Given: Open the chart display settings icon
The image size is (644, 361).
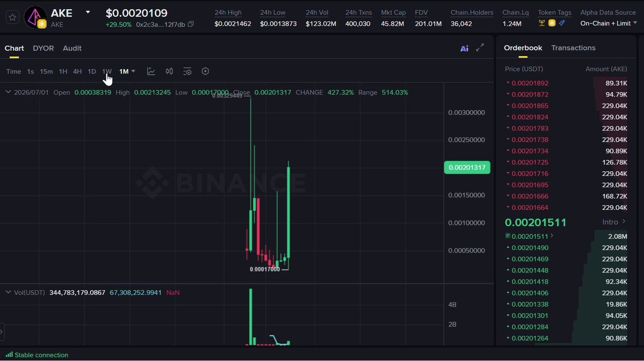Looking at the screenshot, I should click(x=187, y=71).
